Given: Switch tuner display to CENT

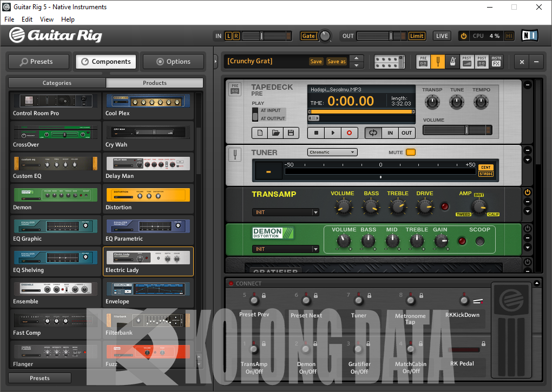Looking at the screenshot, I should (486, 168).
